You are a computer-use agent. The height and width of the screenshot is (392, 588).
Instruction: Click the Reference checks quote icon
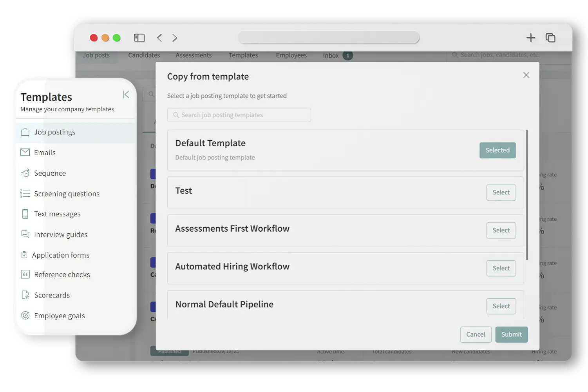(25, 274)
